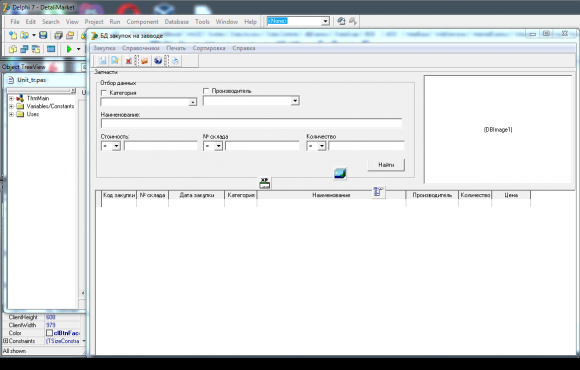Open the Категория combo box dropdown
The image size is (580, 370).
pyautogui.click(x=192, y=102)
